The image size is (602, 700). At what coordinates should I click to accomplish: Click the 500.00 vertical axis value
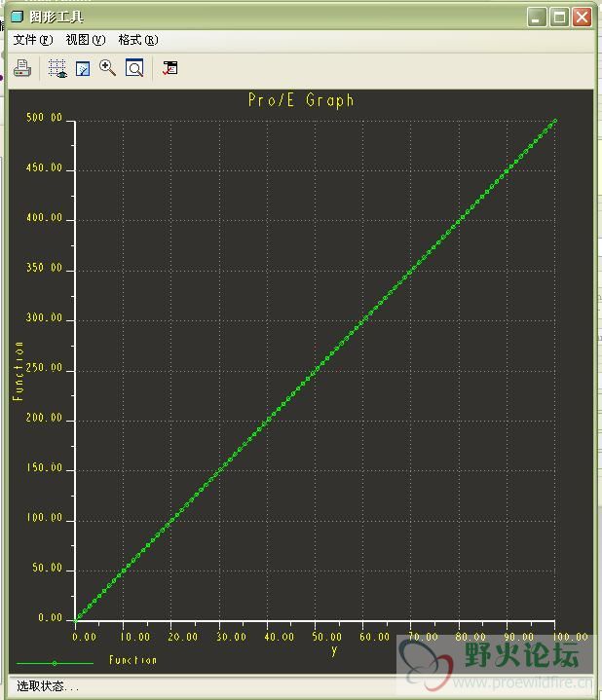(x=44, y=118)
